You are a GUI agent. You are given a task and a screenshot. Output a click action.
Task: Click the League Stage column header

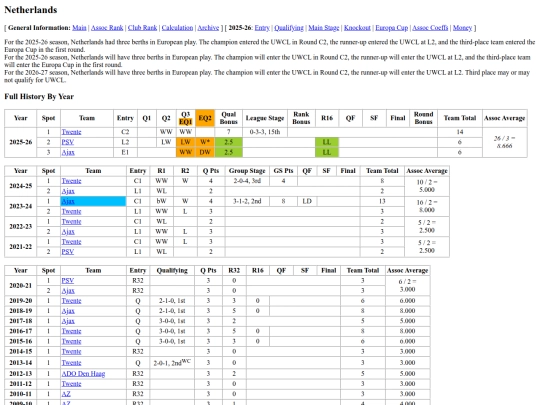point(264,118)
